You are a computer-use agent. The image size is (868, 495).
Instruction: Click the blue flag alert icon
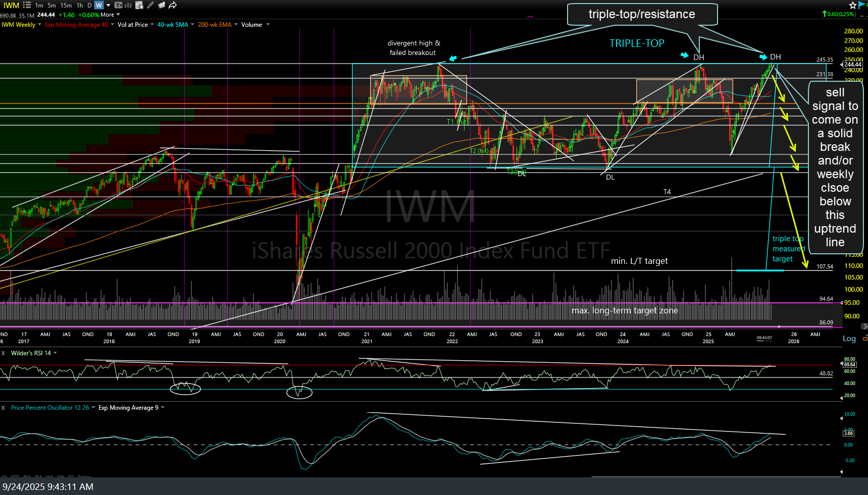[860, 5]
